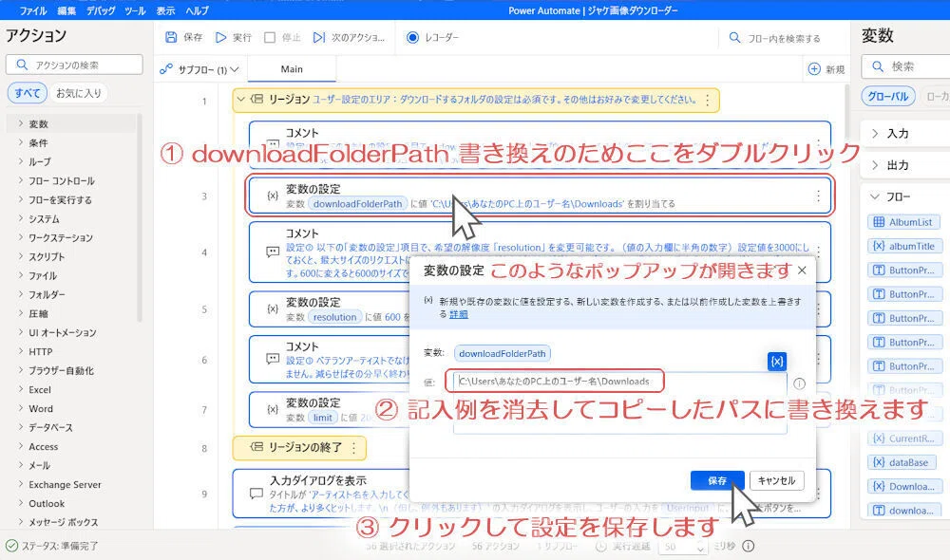Screen dimensions: 950x560
Task: Click the キャンセル button in the dialog
Action: [x=777, y=480]
